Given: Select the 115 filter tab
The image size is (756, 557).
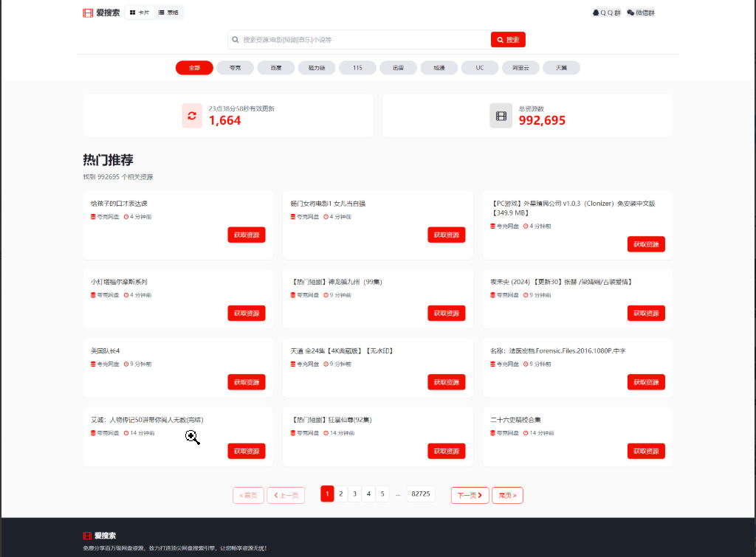Looking at the screenshot, I should [357, 68].
